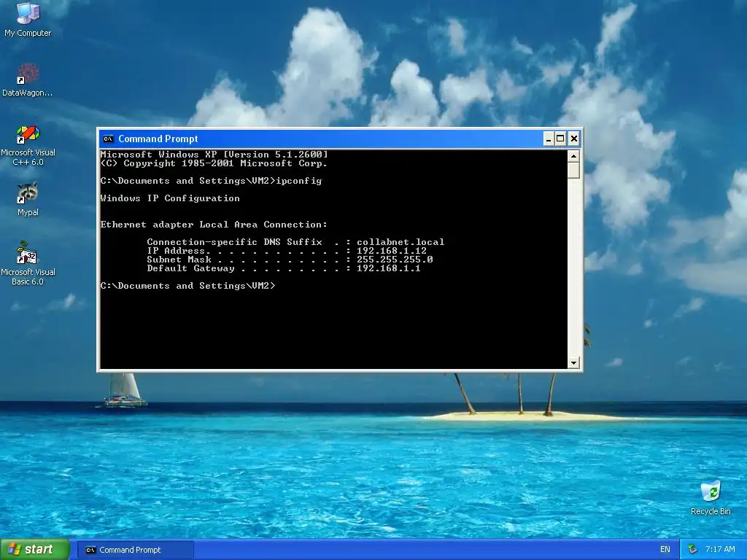
Task: Click the system tray network icon
Action: pyautogui.click(x=692, y=550)
